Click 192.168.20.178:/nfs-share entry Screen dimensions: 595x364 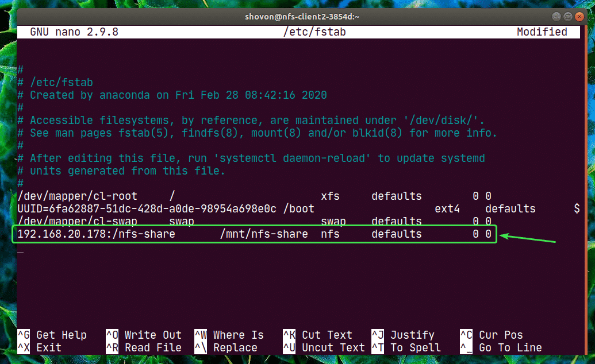pos(97,234)
